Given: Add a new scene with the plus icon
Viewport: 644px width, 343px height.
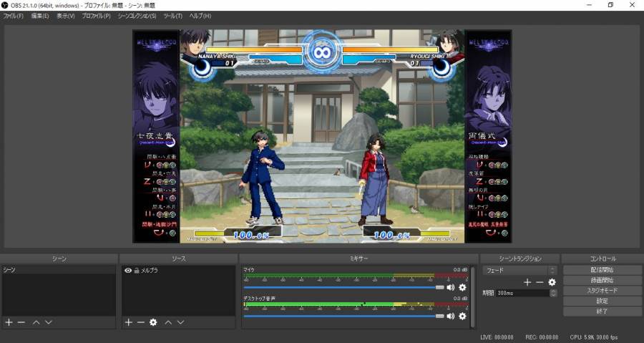Looking at the screenshot, I should (9, 322).
